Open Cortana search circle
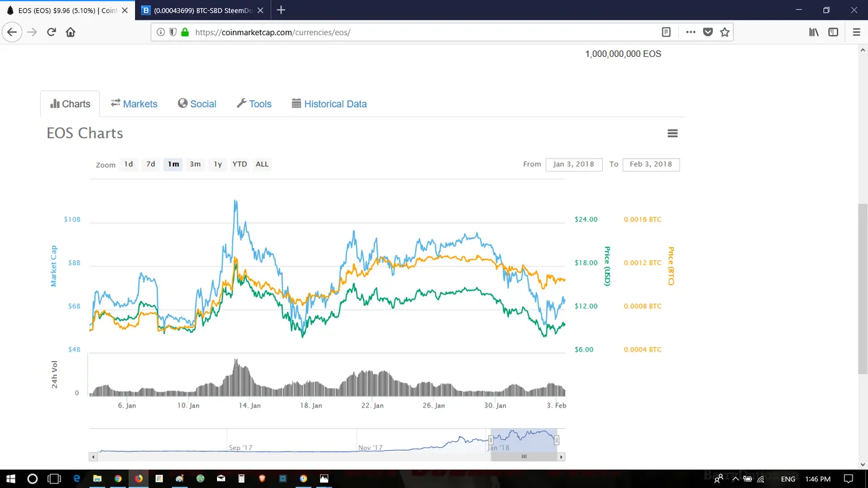The width and height of the screenshot is (868, 488). pyautogui.click(x=32, y=479)
